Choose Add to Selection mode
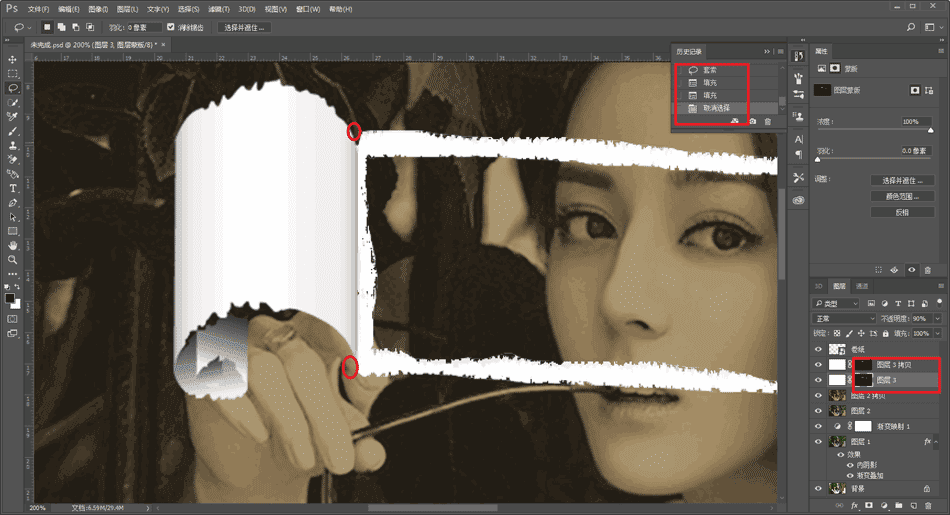The height and width of the screenshot is (515, 950). (61, 27)
